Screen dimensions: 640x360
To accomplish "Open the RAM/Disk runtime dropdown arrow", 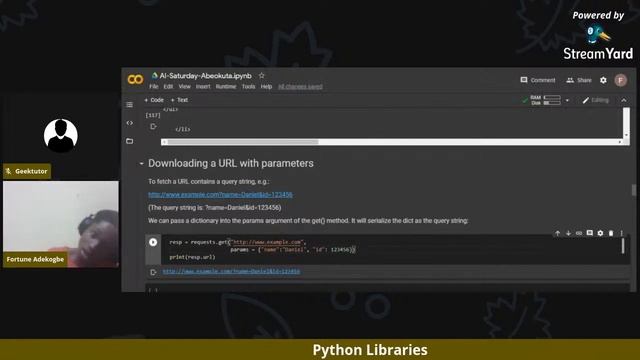I will coord(567,100).
